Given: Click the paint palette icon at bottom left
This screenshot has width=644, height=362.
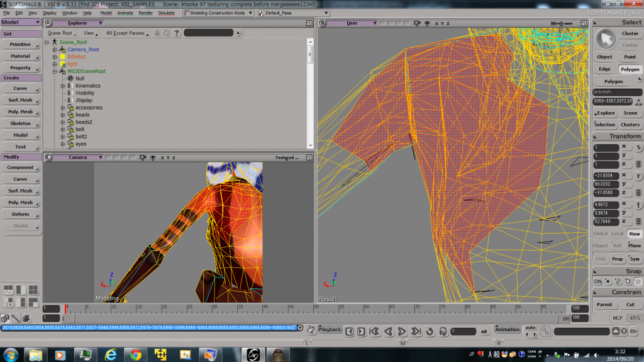Looking at the screenshot, I should 26,318.
